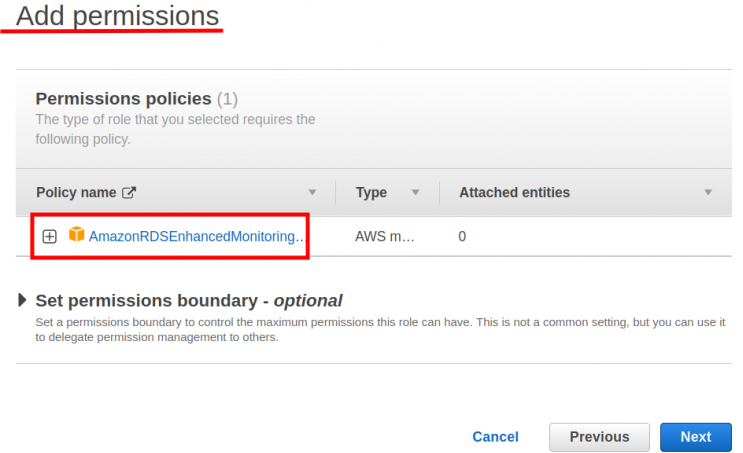The image size is (743, 453).
Task: Click the attached entities count "0" cell
Action: coord(462,237)
